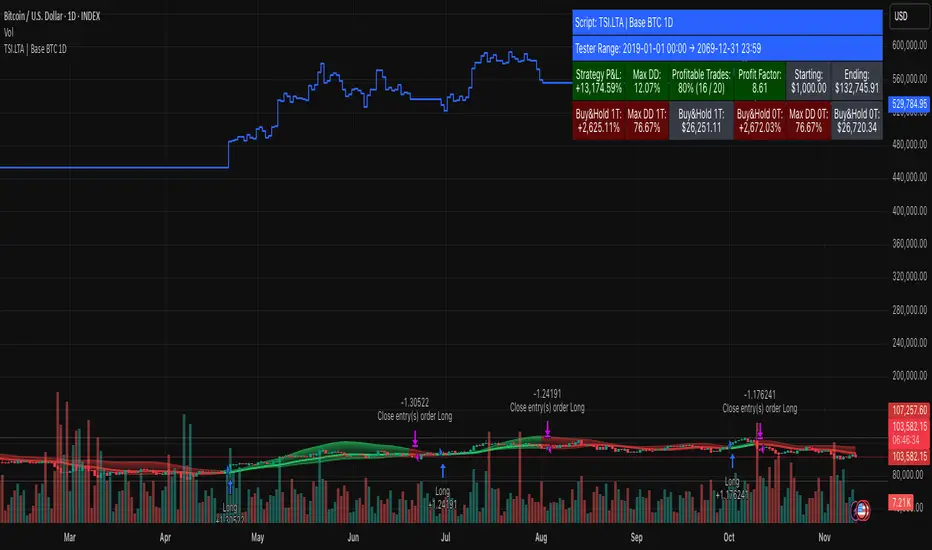Click the Jul label on time axis
932x550 pixels.
pos(445,538)
